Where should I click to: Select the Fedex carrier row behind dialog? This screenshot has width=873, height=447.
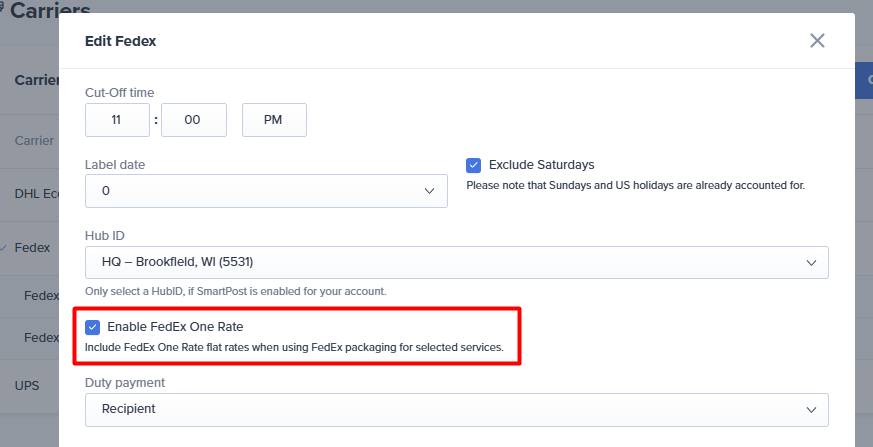tap(30, 248)
